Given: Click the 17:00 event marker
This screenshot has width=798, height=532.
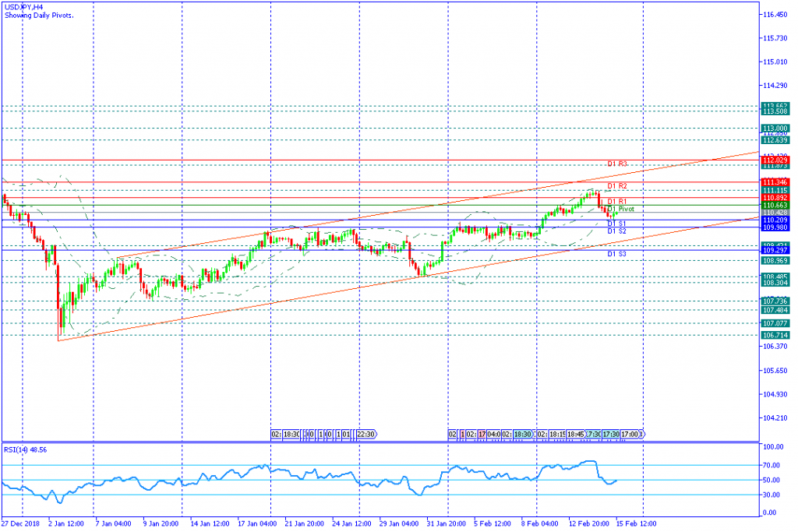Looking at the screenshot, I should click(x=630, y=434).
